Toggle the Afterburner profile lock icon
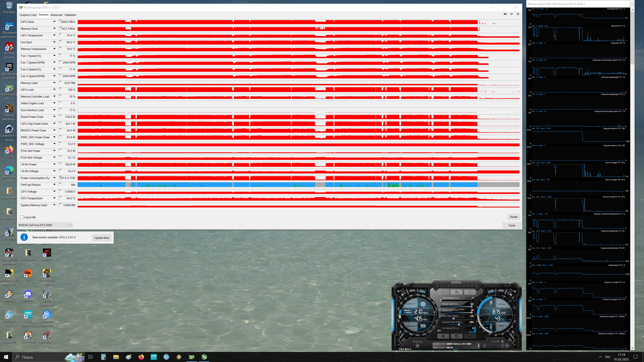 [502, 341]
